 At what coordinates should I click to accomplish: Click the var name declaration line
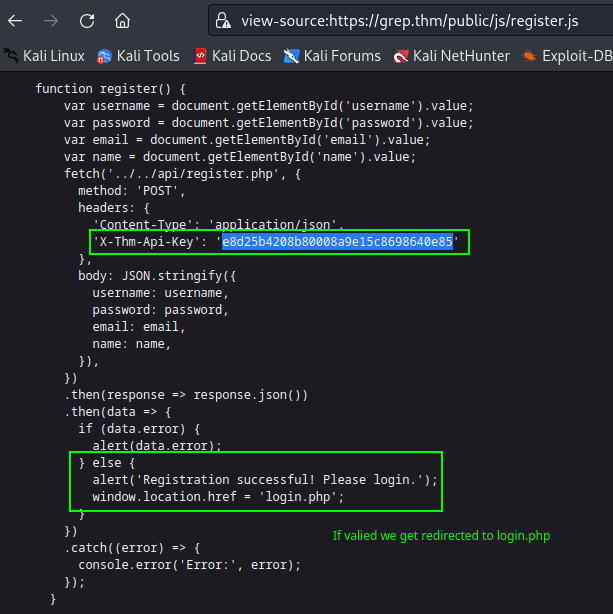240,157
